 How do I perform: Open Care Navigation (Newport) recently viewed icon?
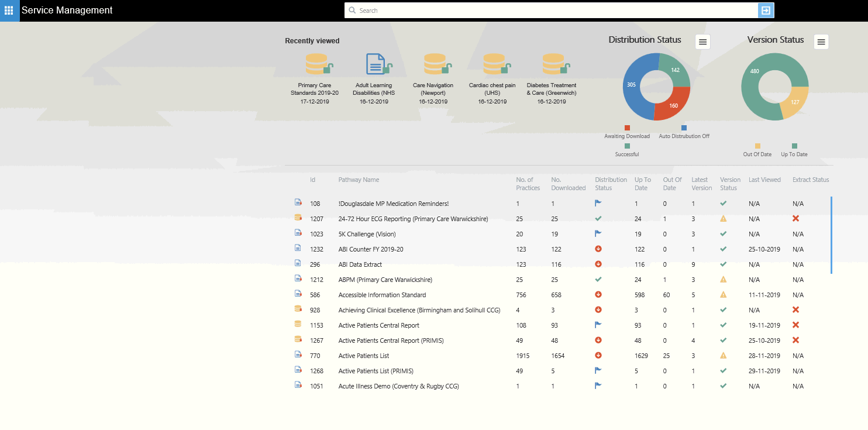435,64
